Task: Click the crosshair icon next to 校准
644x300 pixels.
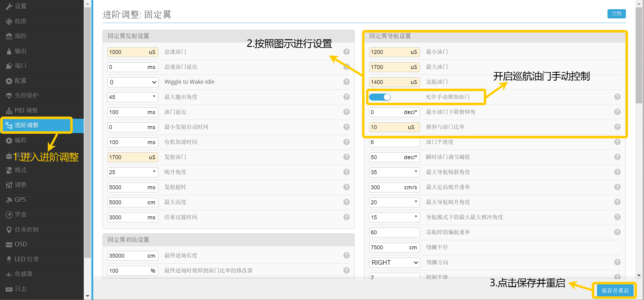Action: coord(9,21)
